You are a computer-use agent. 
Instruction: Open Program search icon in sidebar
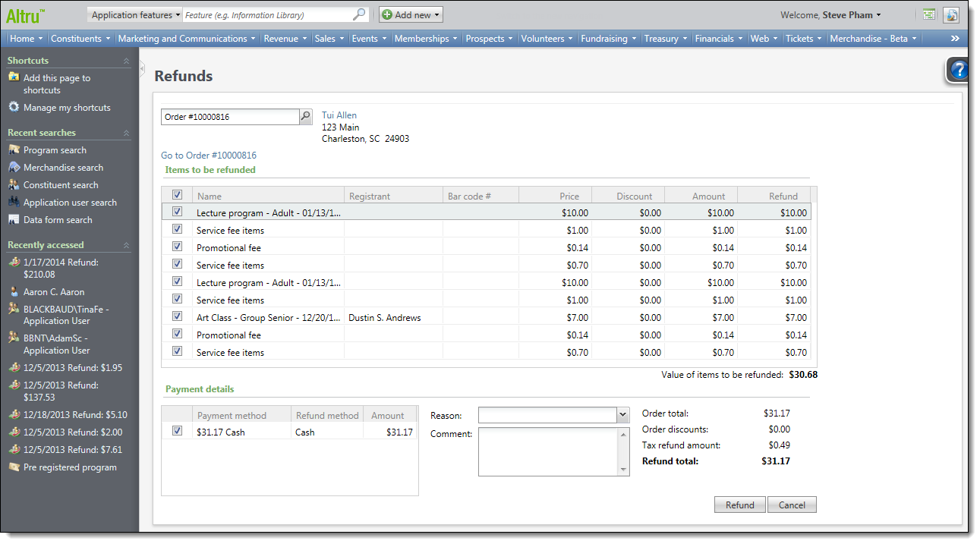[14, 150]
